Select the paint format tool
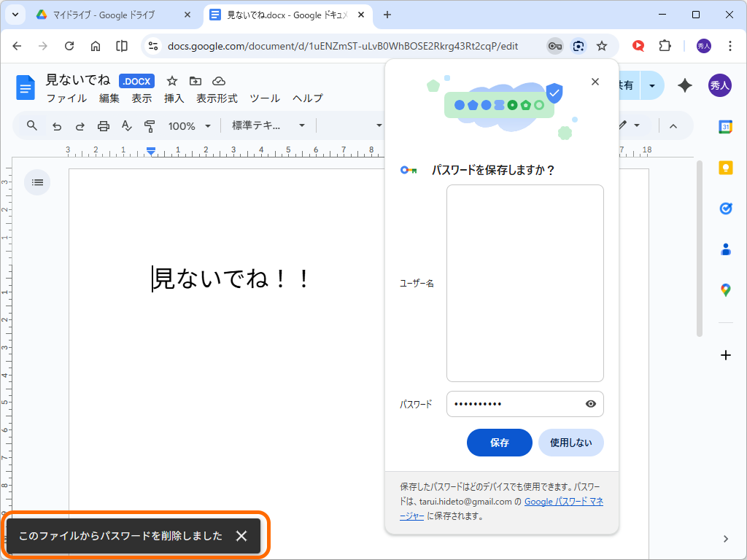 coord(148,125)
